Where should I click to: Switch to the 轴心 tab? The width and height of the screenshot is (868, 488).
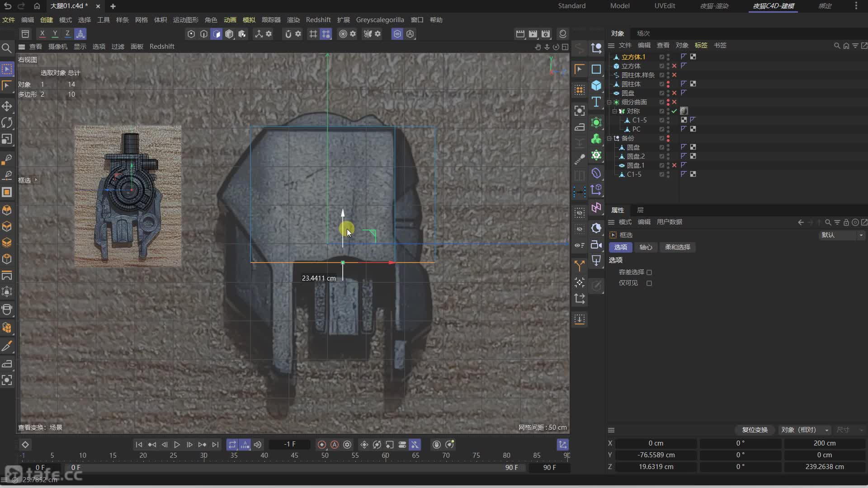pyautogui.click(x=646, y=247)
